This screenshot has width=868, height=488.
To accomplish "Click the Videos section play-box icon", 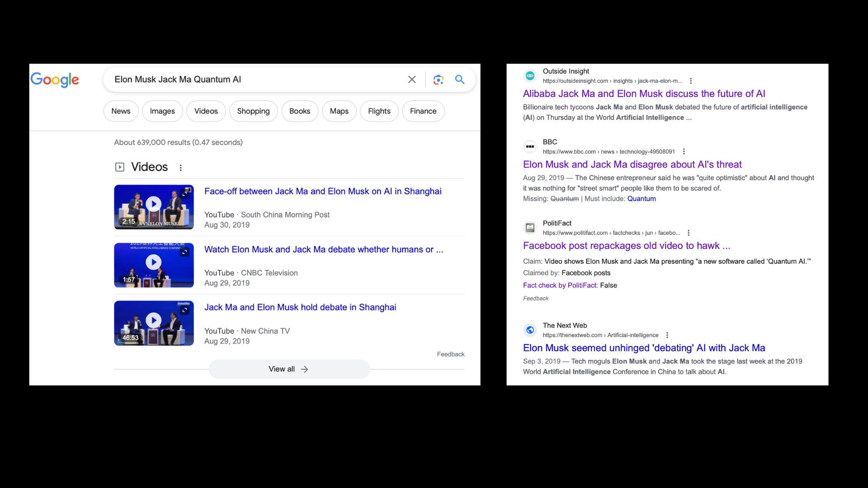I will coord(120,167).
